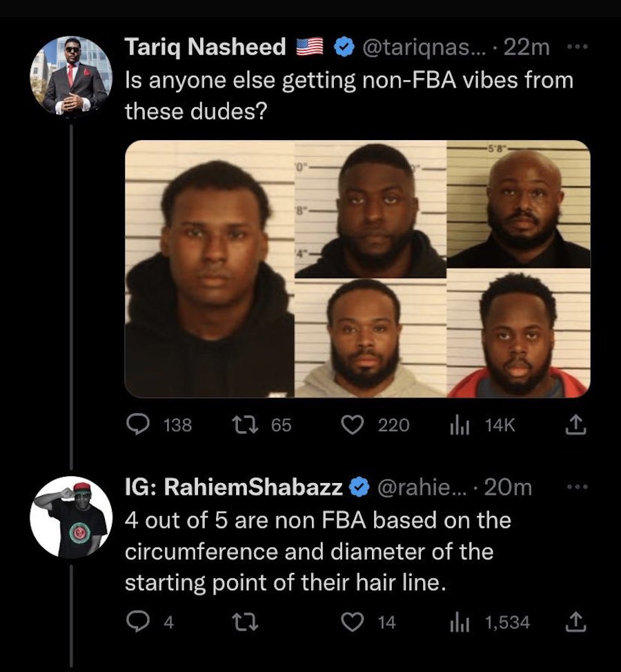The image size is (621, 672).
Task: Click the 22m tweet timestamp
Action: tap(527, 47)
